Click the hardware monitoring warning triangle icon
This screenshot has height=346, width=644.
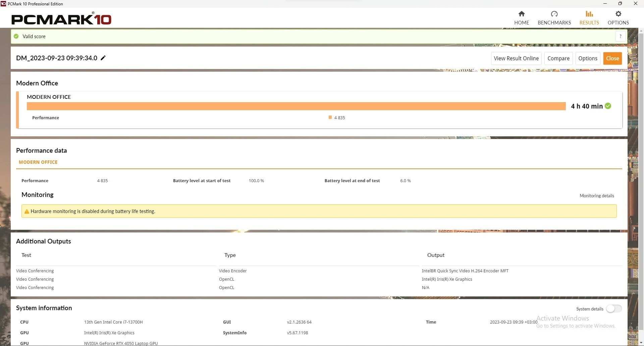(27, 211)
